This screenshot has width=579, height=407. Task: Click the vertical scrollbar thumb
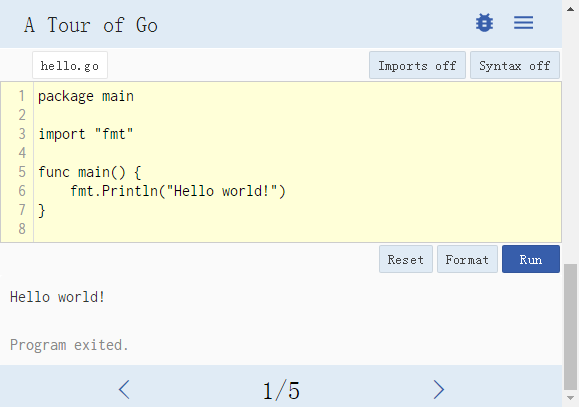click(571, 326)
